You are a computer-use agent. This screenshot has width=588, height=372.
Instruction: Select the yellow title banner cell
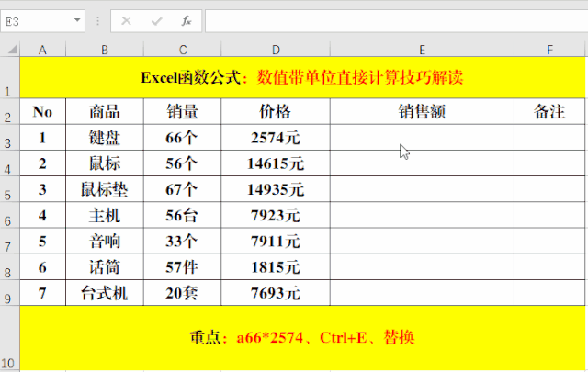click(301, 78)
